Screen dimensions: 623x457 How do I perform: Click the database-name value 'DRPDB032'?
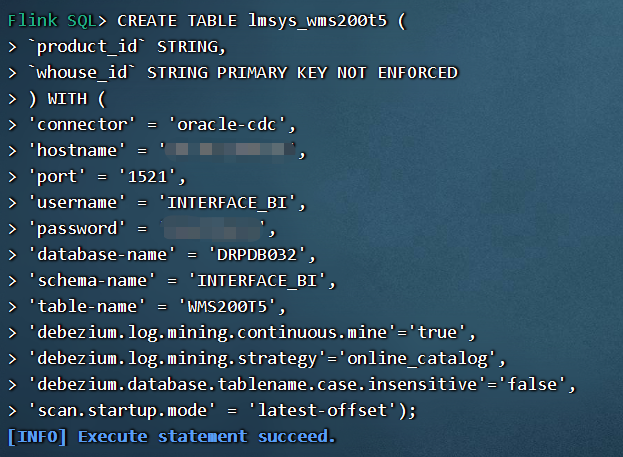[257, 255]
